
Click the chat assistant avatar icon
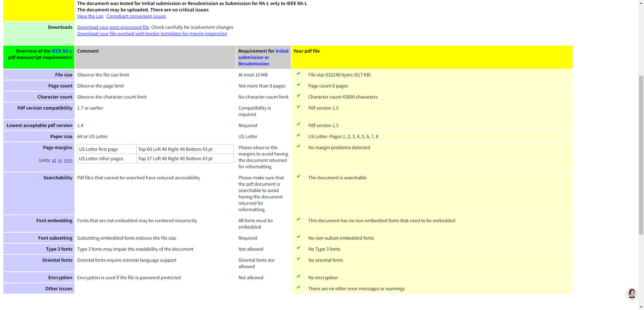(632, 294)
